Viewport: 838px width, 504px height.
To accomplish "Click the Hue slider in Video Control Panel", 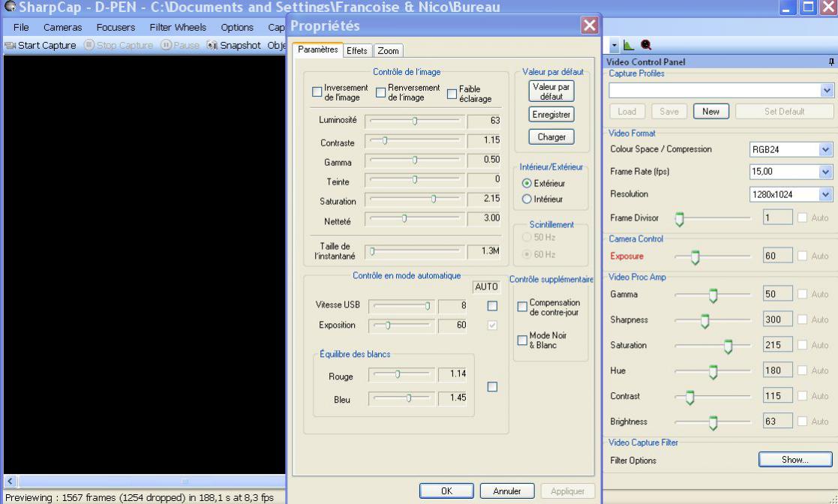I will click(713, 371).
